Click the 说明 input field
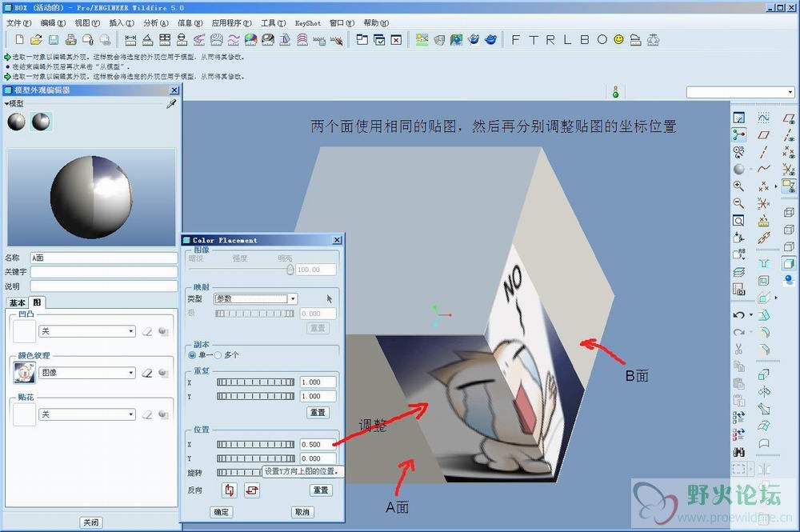The width and height of the screenshot is (800, 532). click(103, 286)
